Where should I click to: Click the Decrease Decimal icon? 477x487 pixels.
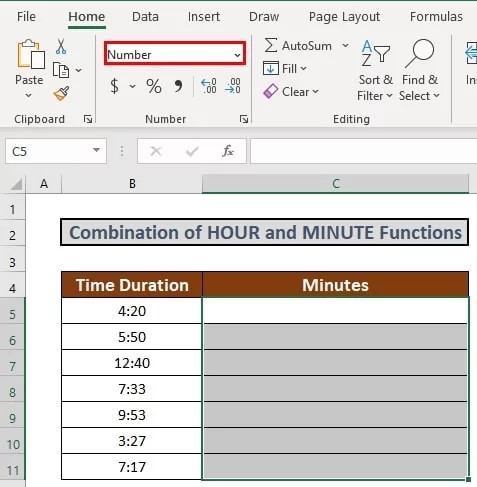point(233,86)
